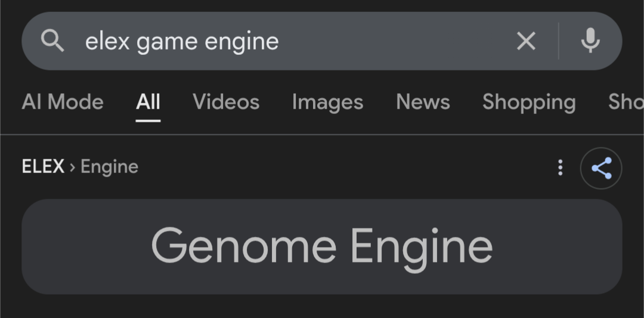Tap the underline indicator beneath All
The width and height of the screenshot is (644, 318).
pyautogui.click(x=148, y=120)
